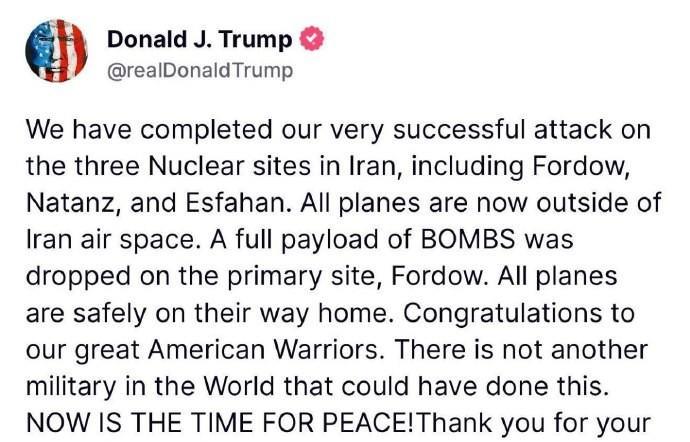Click the phrase American Warriors

click(263, 350)
